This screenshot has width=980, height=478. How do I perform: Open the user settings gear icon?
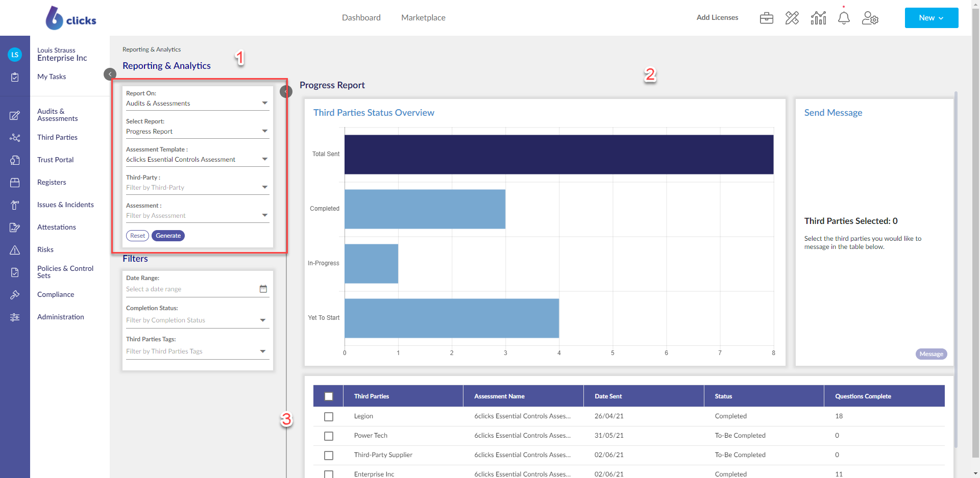(870, 18)
